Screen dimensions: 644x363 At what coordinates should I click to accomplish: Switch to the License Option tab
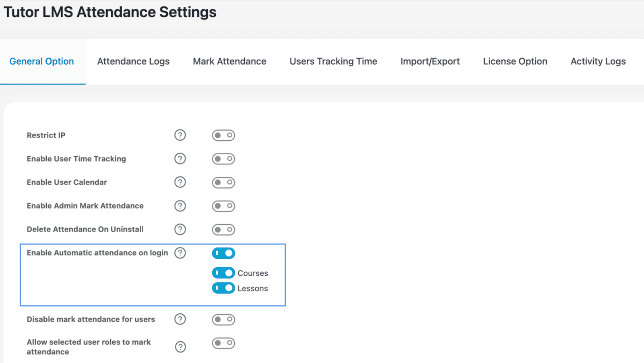click(515, 62)
